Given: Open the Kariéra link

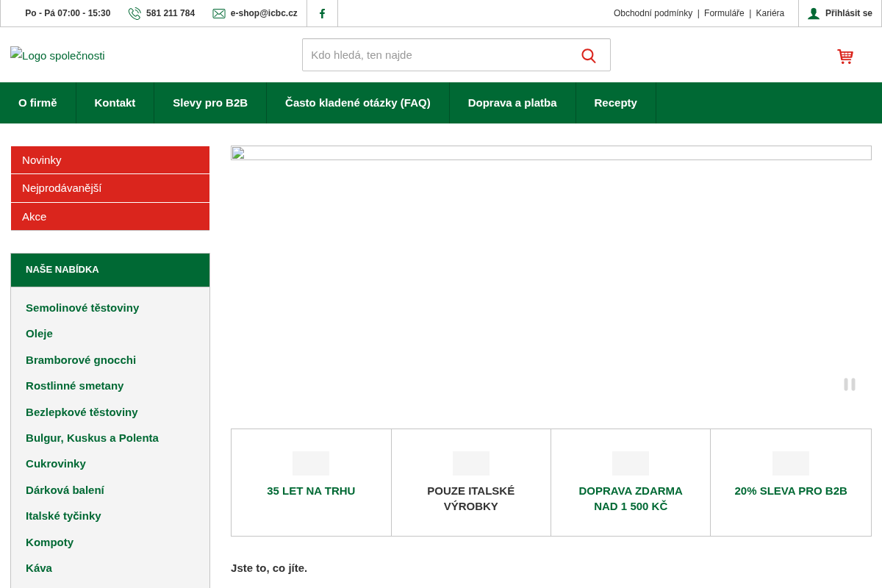Looking at the screenshot, I should click(x=770, y=13).
